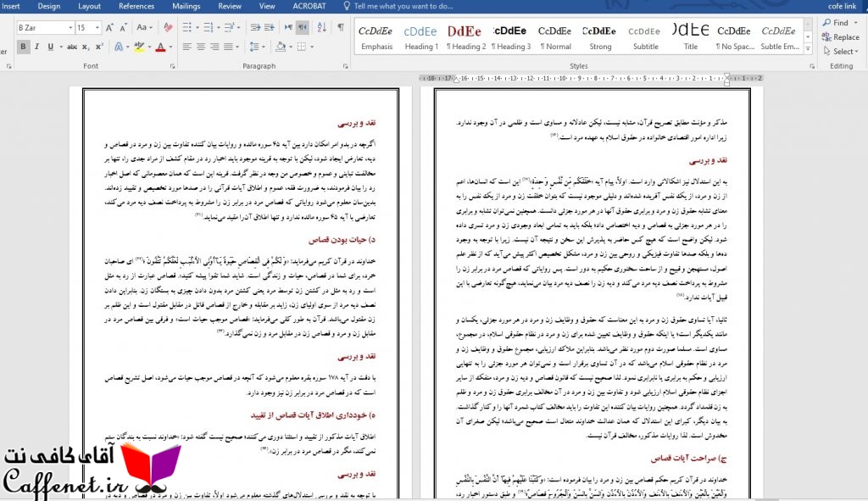The height and width of the screenshot is (501, 868).
Task: Apply the Subtitle style
Action: [645, 37]
